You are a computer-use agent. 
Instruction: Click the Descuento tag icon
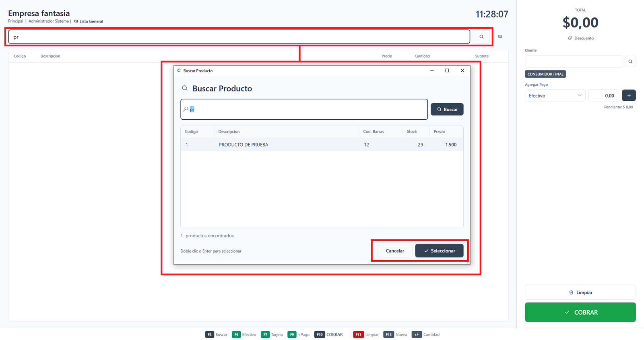click(x=570, y=38)
